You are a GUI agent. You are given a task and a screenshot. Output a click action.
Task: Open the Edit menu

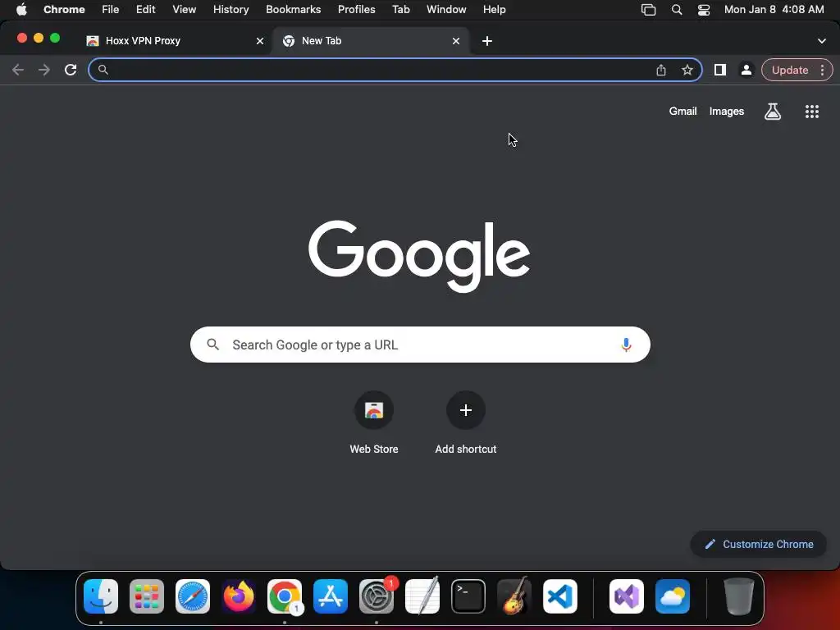pyautogui.click(x=146, y=10)
